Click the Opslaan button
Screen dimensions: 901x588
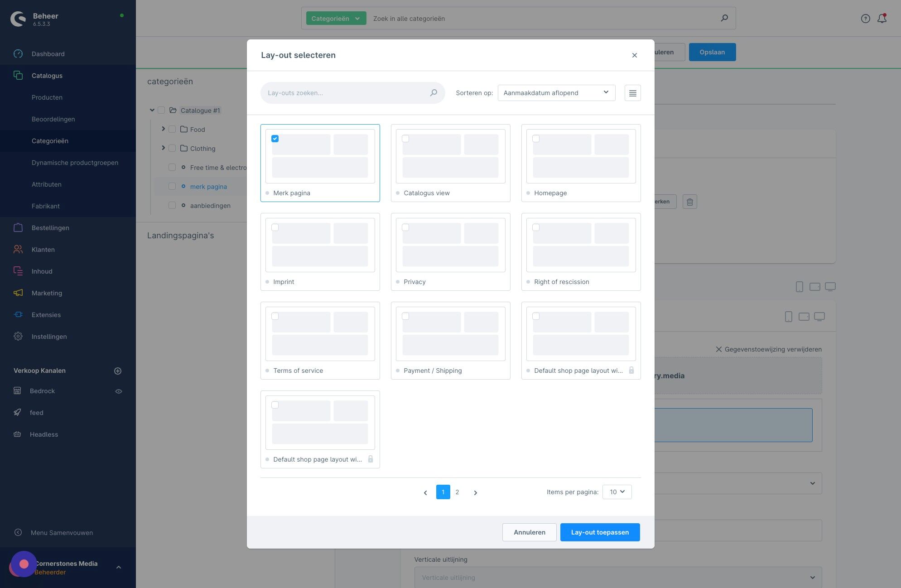712,52
